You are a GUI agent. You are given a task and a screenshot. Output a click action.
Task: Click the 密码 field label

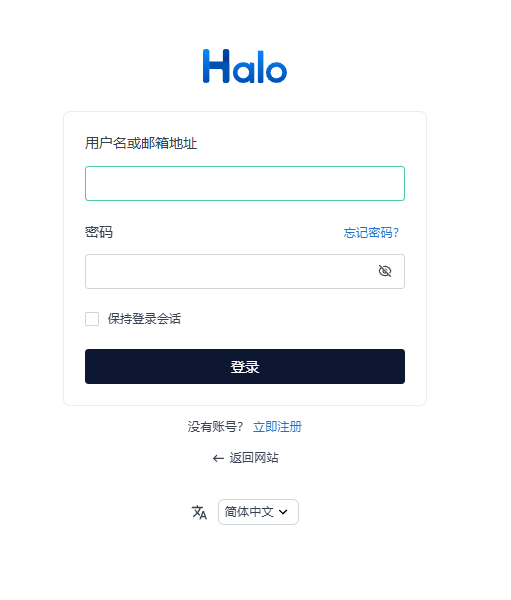(x=99, y=232)
